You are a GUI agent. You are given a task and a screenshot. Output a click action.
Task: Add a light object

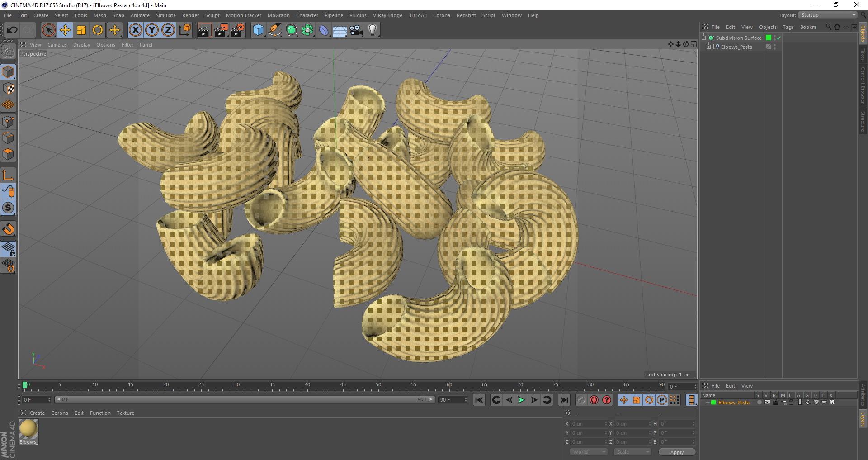(372, 30)
